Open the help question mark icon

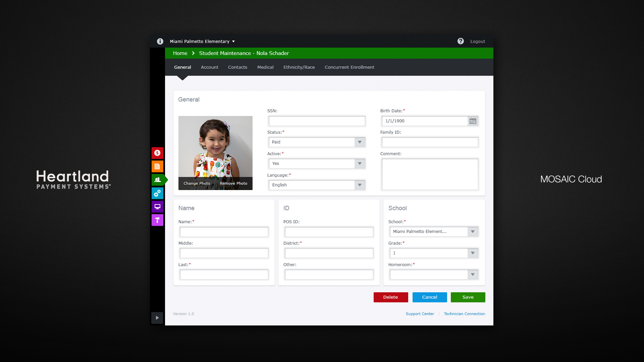click(x=461, y=41)
